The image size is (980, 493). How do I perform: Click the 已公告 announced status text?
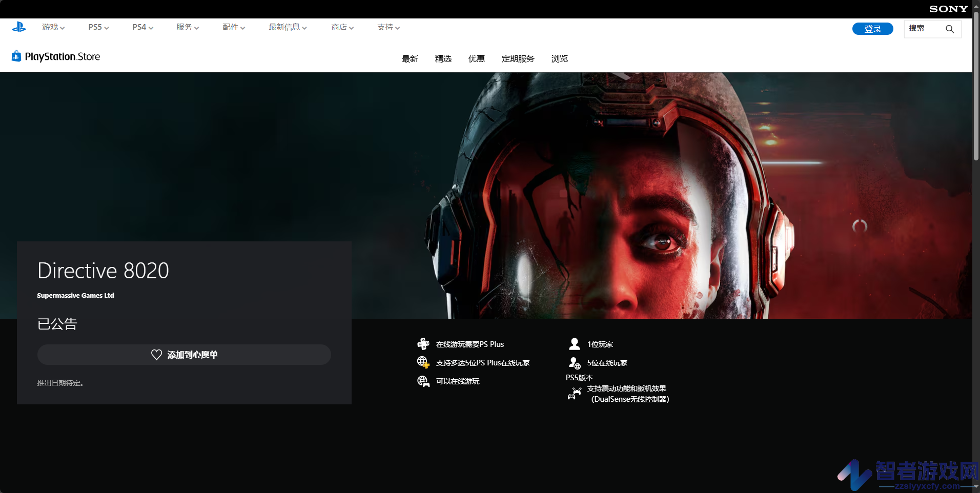57,324
